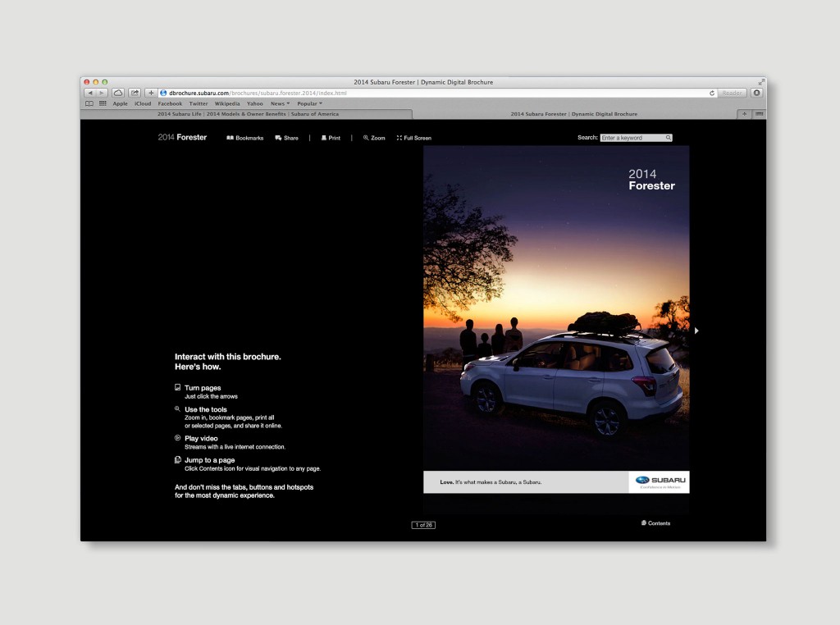Click the Turn pages instruction text
Viewport: 840px width, 625px height.
click(x=203, y=388)
